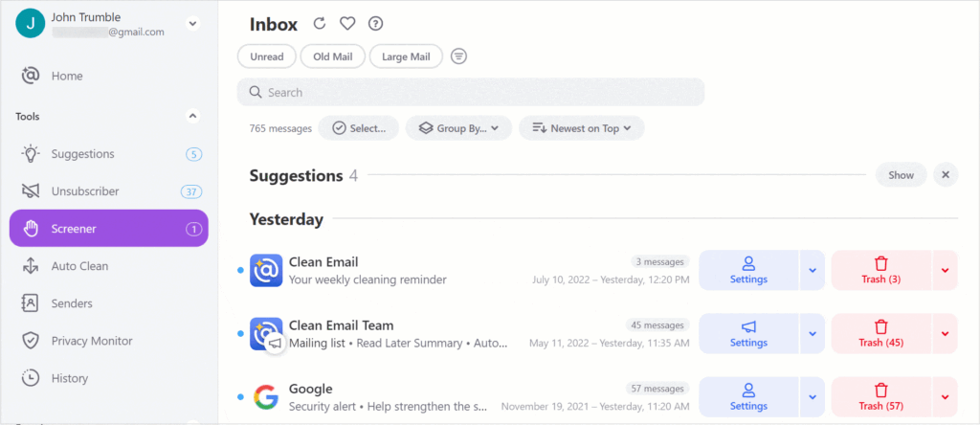This screenshot has width=980, height=425.
Task: Open Settings for Clean Email Team
Action: (748, 334)
